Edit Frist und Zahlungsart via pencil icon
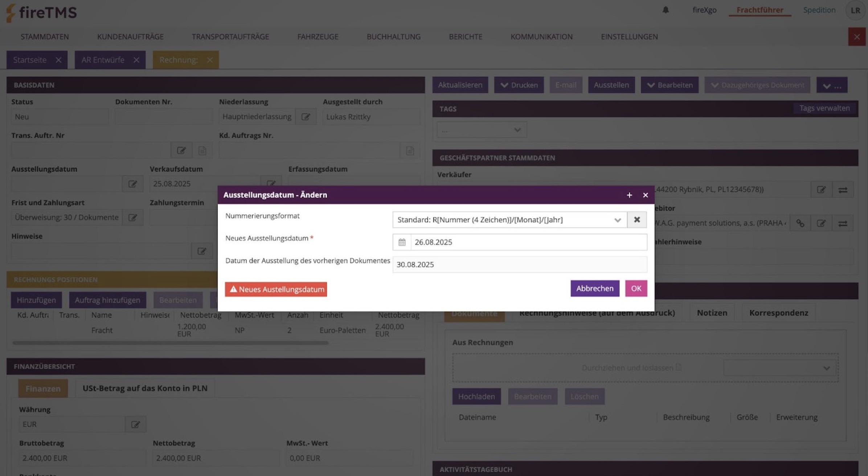868x476 pixels. click(132, 218)
